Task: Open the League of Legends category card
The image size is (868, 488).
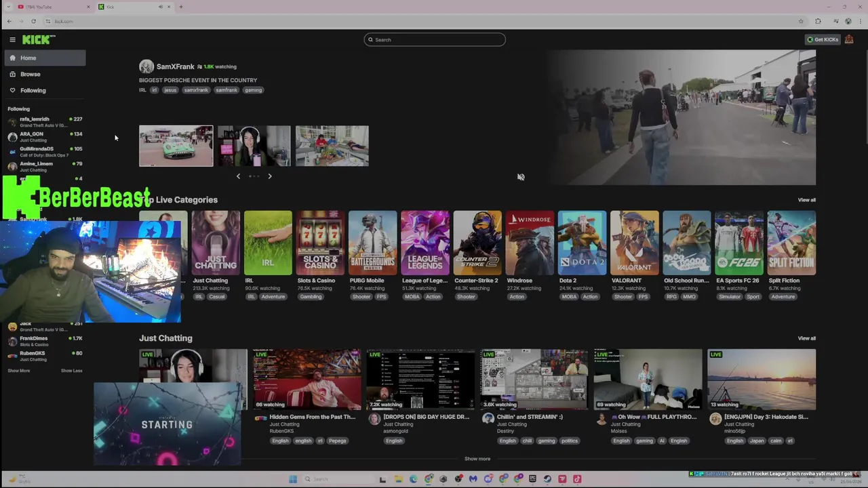Action: pos(425,243)
